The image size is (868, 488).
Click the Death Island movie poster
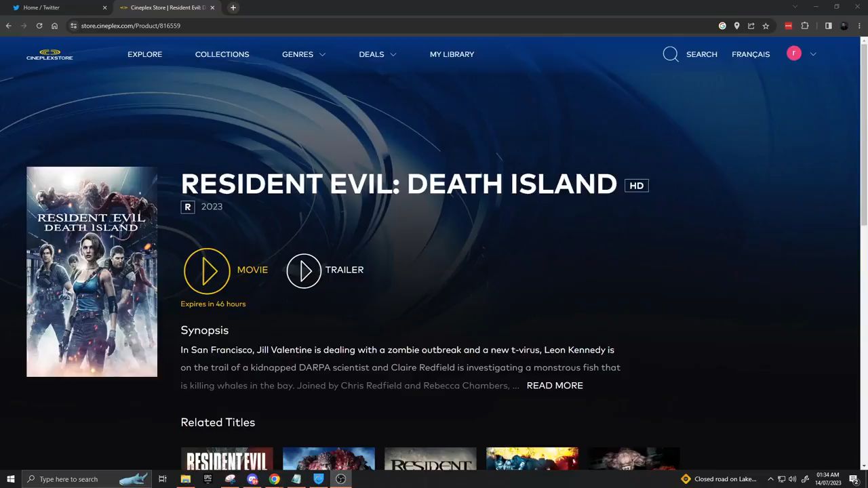tap(92, 271)
